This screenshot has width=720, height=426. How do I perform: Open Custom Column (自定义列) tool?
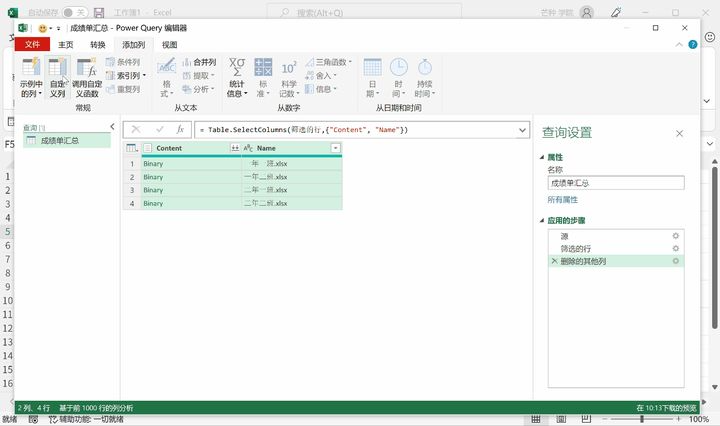point(57,77)
